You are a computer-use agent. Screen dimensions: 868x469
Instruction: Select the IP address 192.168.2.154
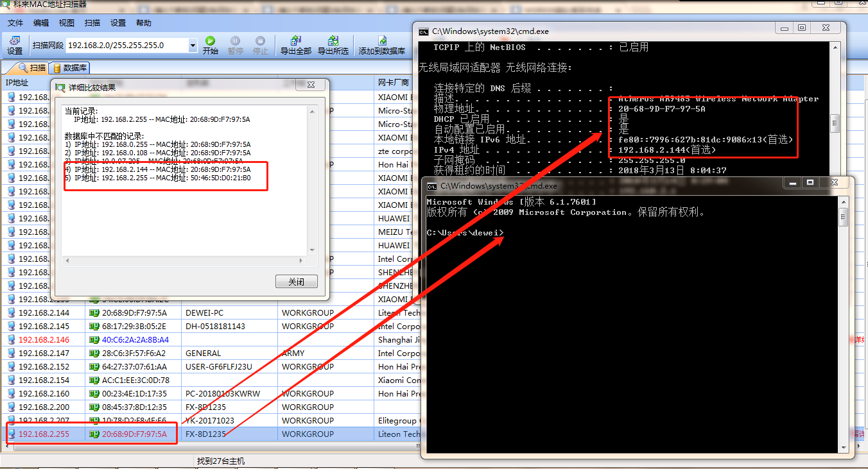(x=44, y=380)
